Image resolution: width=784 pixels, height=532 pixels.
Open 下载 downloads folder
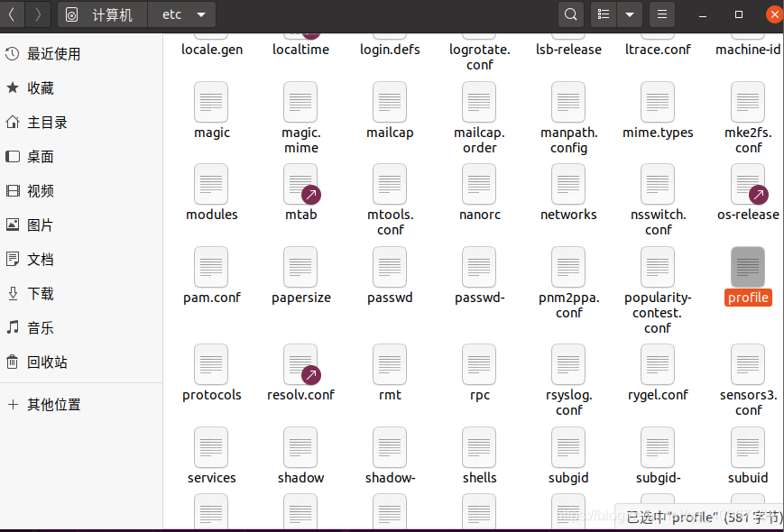81,294
